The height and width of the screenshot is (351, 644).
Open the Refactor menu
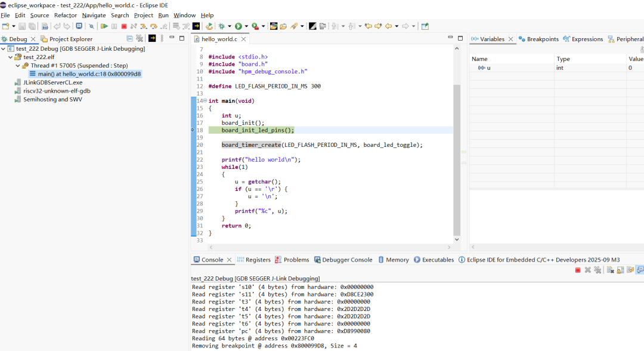point(66,15)
